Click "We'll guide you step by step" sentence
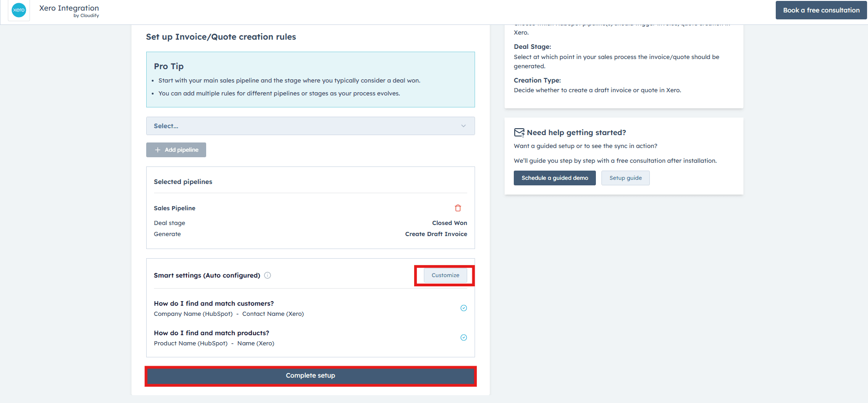The image size is (868, 403). (615, 161)
